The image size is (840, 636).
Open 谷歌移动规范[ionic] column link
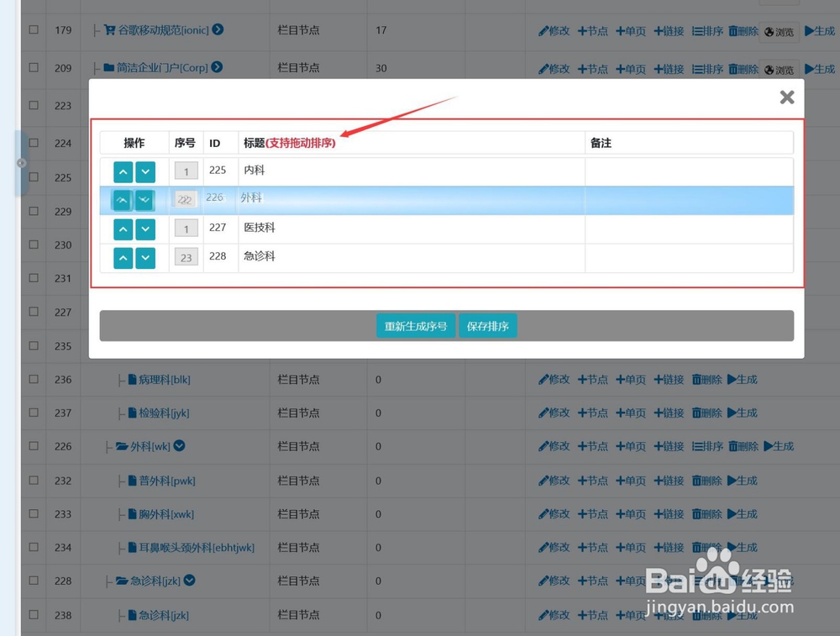coord(163,30)
